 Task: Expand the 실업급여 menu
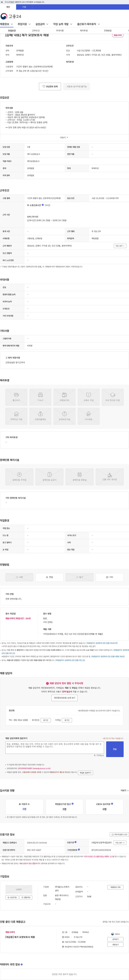[x=42, y=24]
